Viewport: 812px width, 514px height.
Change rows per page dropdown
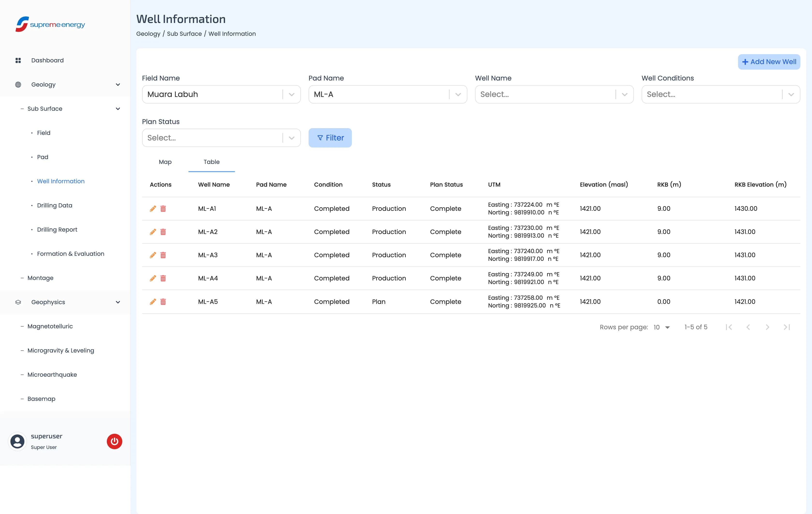[661, 327]
